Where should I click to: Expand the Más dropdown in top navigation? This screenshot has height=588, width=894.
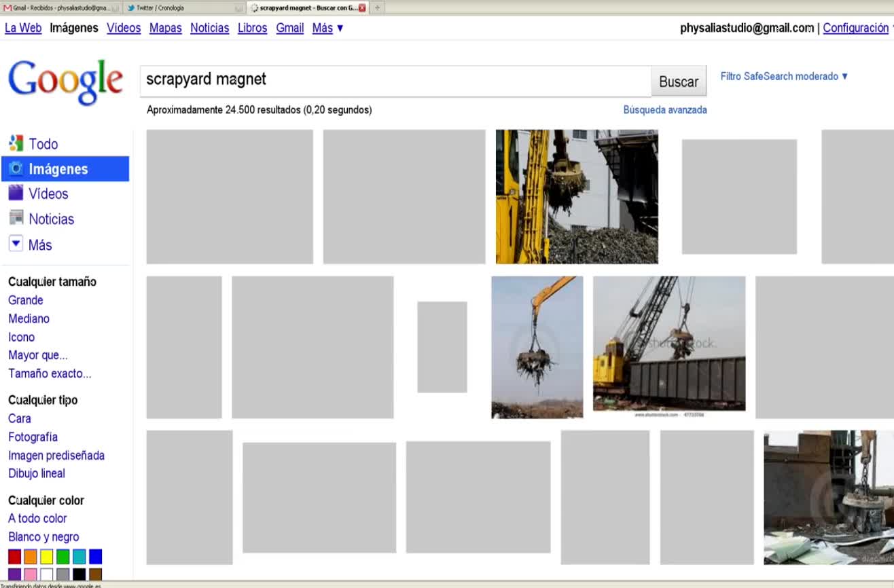tap(328, 28)
